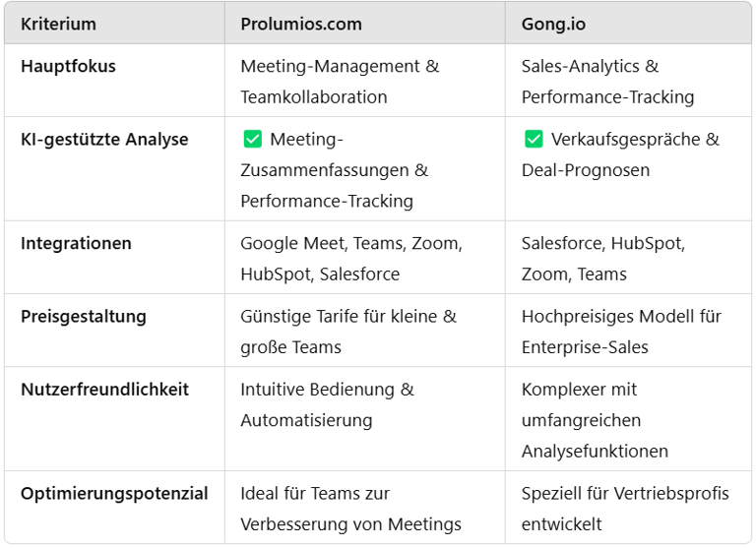Select the Preisgestaltung row label
The width and height of the screenshot is (756, 548).
coord(84,317)
